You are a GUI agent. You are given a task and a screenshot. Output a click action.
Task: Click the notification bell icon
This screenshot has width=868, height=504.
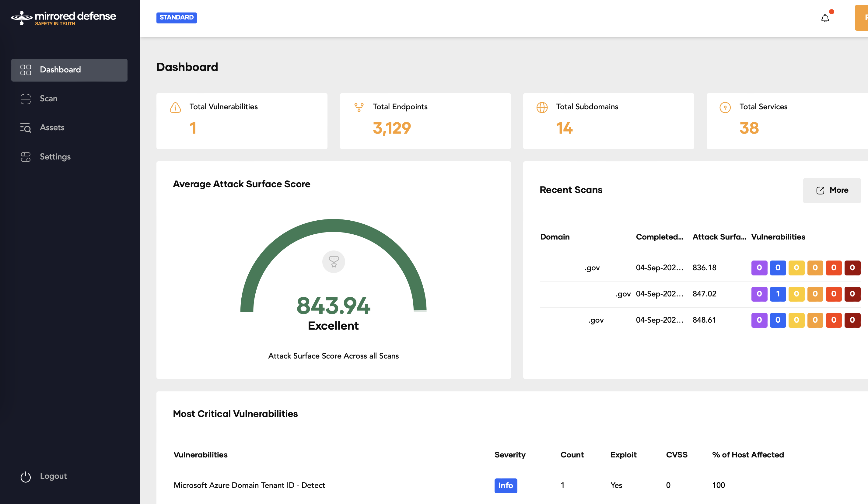tap(825, 18)
